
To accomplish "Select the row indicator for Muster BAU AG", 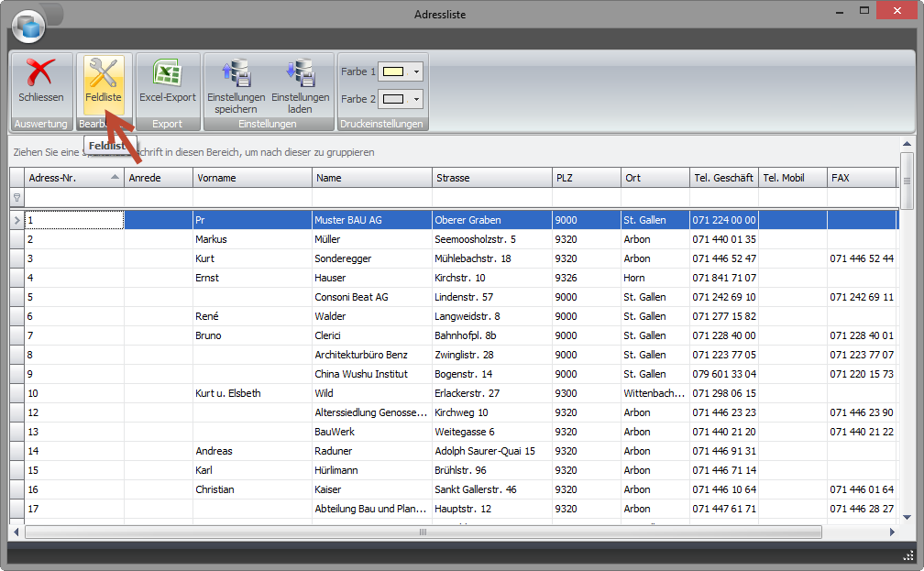I will click(16, 221).
